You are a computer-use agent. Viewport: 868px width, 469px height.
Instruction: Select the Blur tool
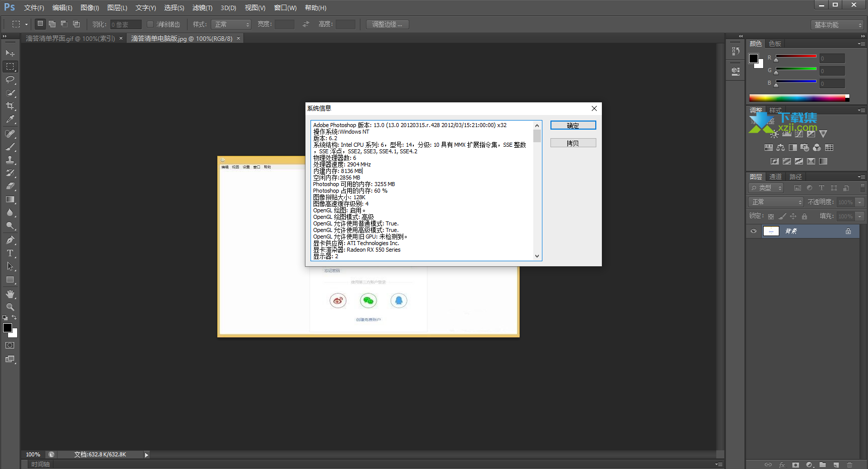point(10,212)
